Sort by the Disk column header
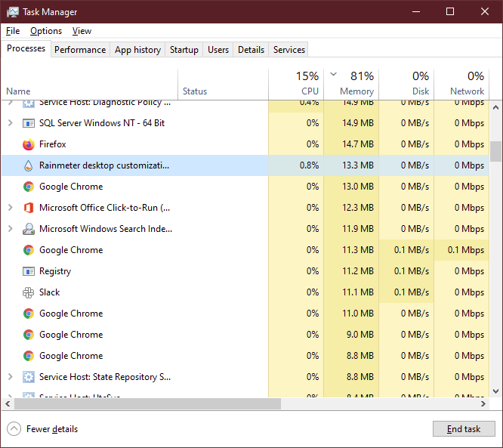The width and height of the screenshot is (503, 448). (406, 84)
